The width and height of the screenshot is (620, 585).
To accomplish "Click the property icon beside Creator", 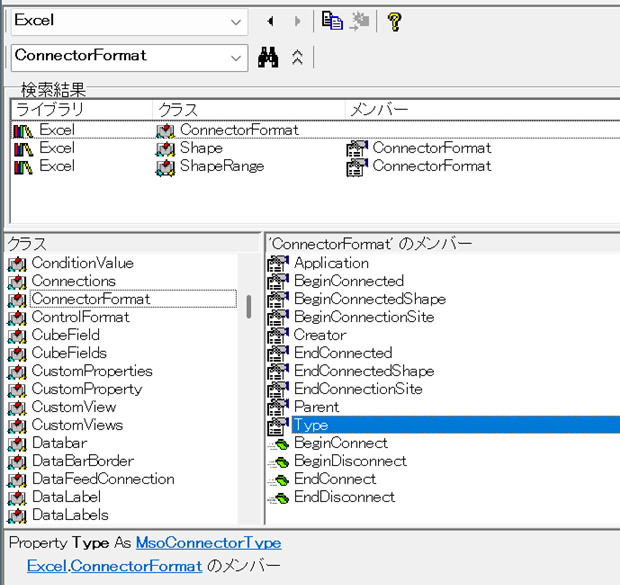I will (x=278, y=336).
